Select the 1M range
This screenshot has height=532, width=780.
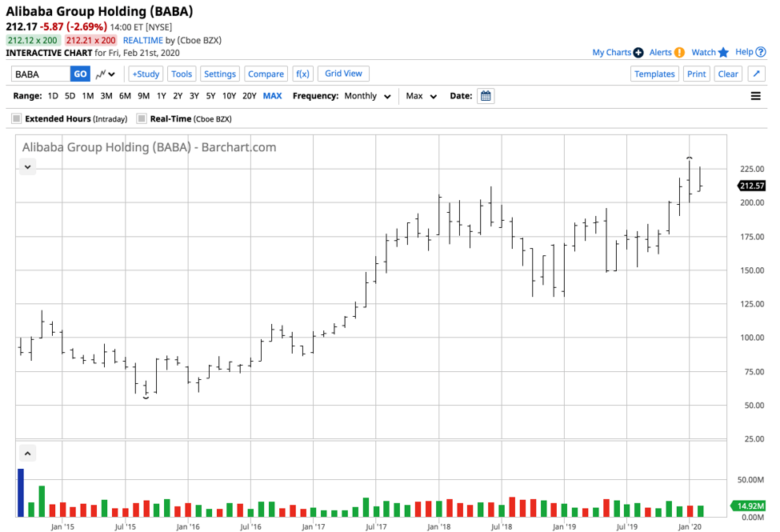pyautogui.click(x=88, y=96)
